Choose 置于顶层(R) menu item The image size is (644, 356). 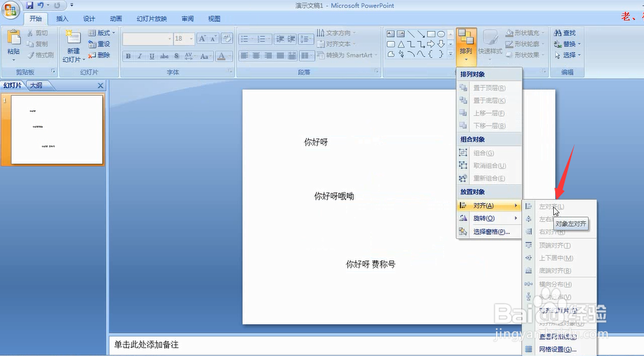pyautogui.click(x=489, y=88)
